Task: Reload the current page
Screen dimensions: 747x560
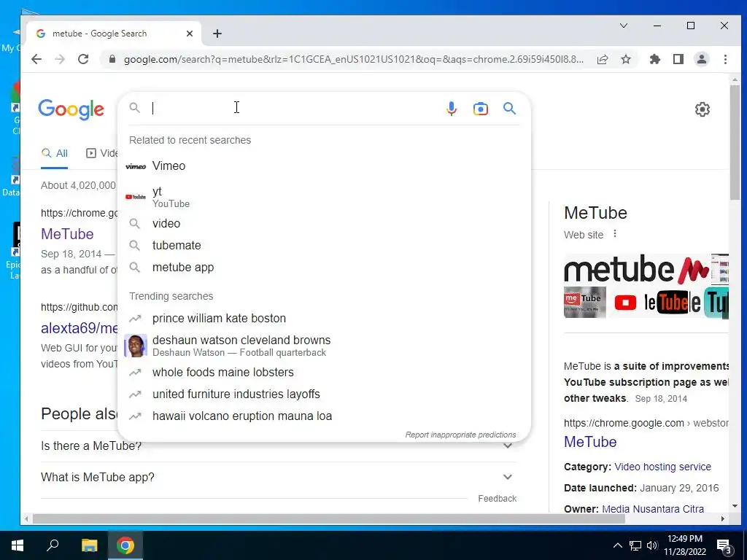Action: [x=83, y=59]
